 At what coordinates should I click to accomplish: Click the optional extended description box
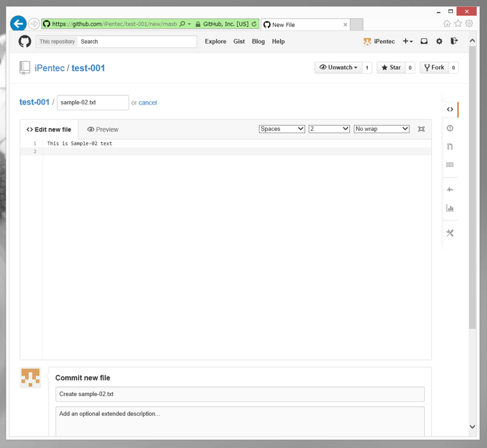(240, 422)
